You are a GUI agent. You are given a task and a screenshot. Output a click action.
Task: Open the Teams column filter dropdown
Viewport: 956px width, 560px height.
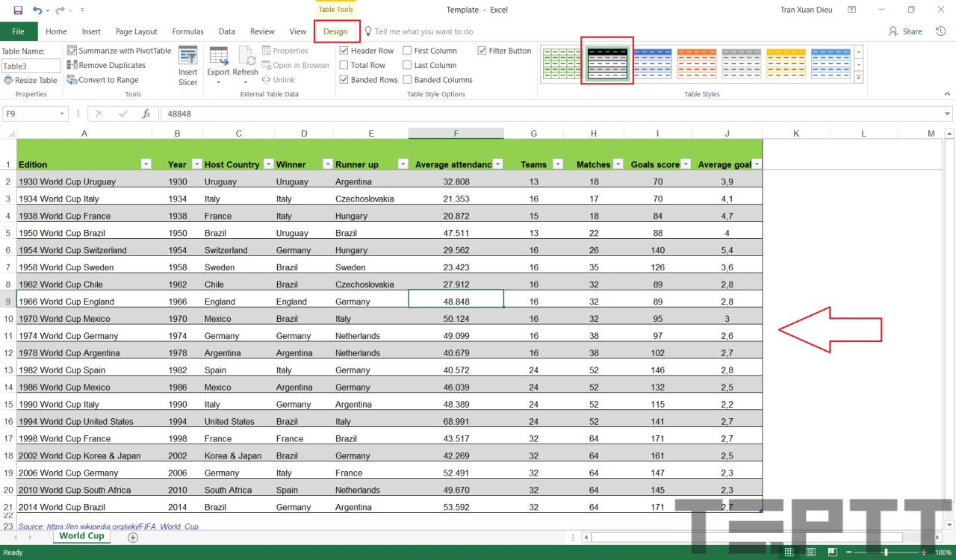pyautogui.click(x=557, y=164)
